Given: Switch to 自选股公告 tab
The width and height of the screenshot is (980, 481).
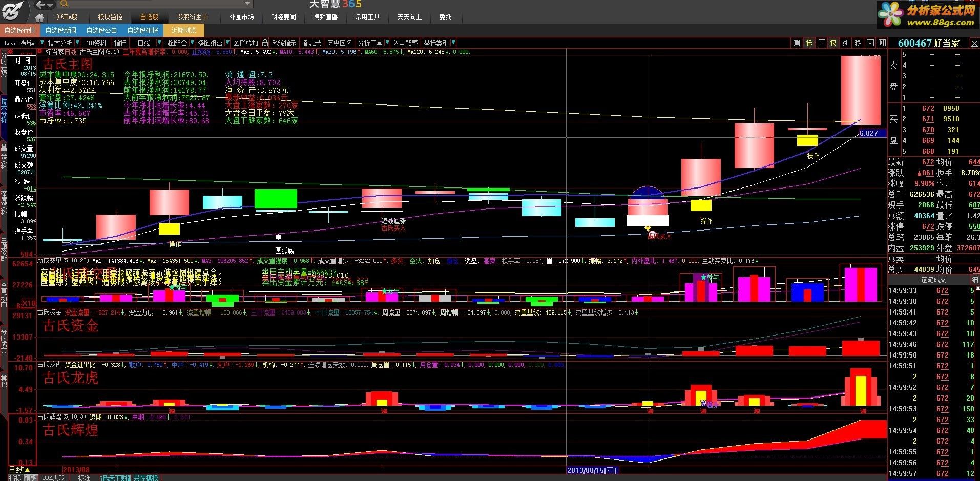Looking at the screenshot, I should click(x=101, y=30).
